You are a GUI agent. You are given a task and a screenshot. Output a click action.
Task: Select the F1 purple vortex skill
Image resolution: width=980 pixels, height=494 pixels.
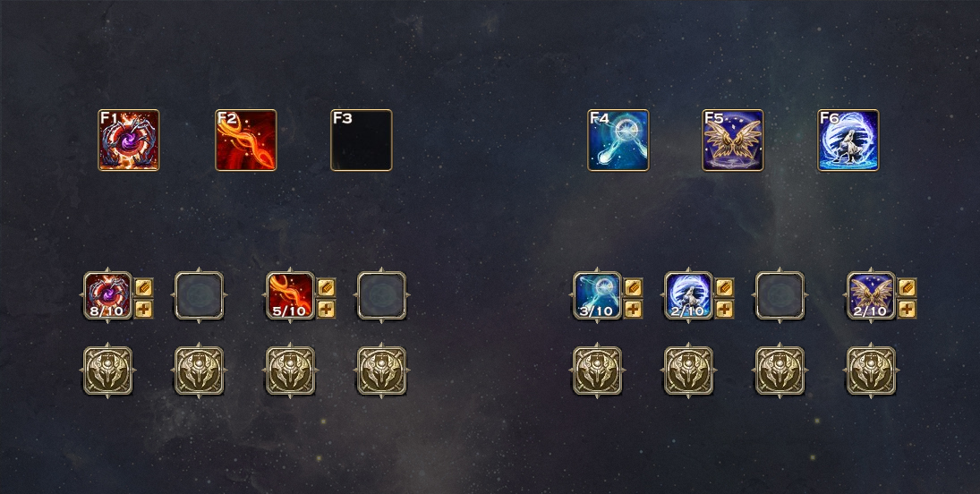pos(129,141)
